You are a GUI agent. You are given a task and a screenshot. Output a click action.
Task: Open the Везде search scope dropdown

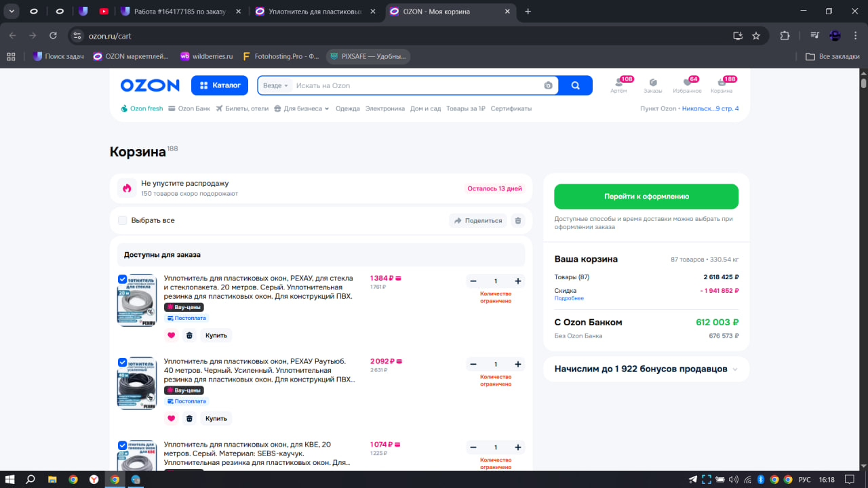point(275,85)
